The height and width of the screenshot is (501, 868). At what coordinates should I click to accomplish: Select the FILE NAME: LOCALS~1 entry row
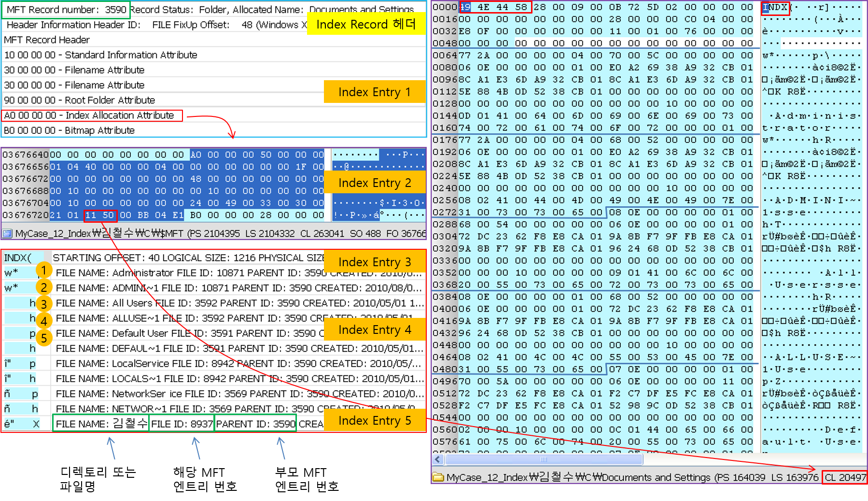click(x=214, y=378)
